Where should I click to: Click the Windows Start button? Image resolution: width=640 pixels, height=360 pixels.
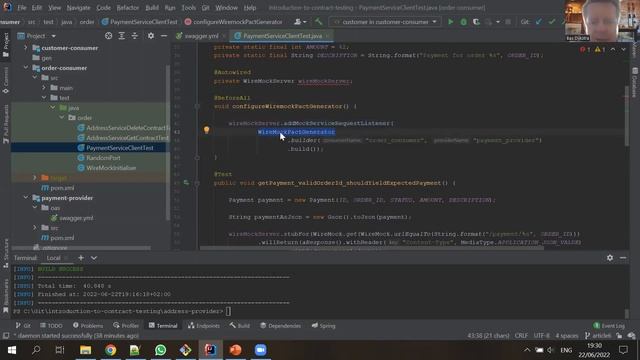[12, 350]
